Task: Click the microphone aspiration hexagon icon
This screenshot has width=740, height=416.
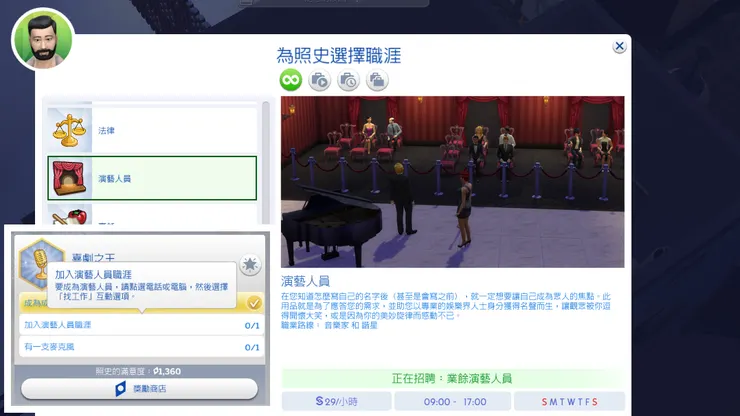Action: coord(40,263)
